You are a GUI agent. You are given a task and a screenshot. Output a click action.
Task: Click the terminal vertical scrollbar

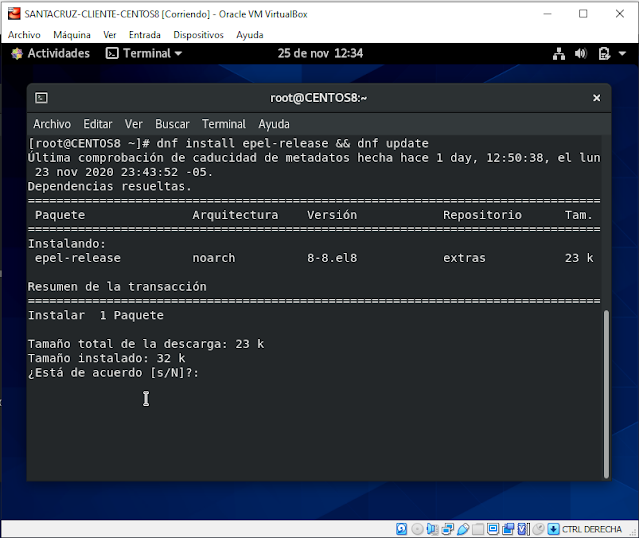[x=606, y=394]
